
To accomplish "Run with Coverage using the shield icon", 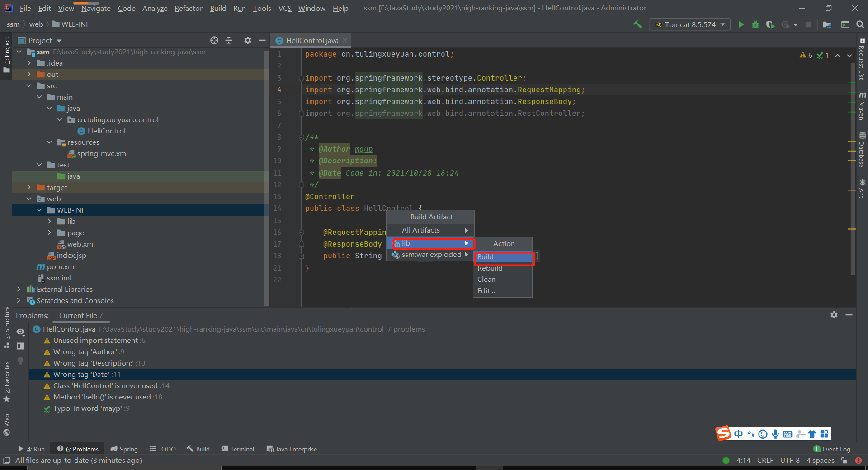I will pyautogui.click(x=770, y=24).
